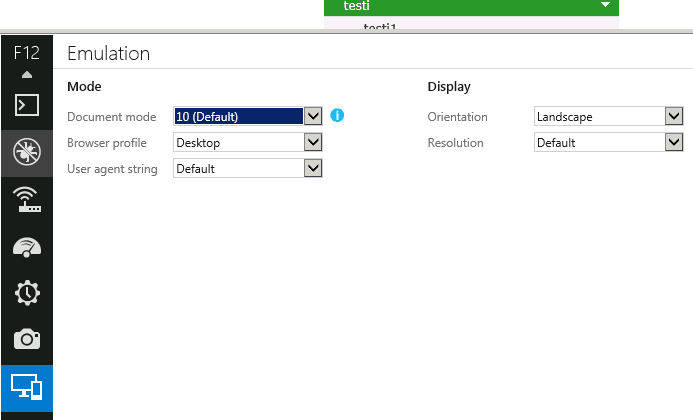Open the Console tool in sidebar
Image resolution: width=693 pixels, height=420 pixels.
pyautogui.click(x=27, y=104)
